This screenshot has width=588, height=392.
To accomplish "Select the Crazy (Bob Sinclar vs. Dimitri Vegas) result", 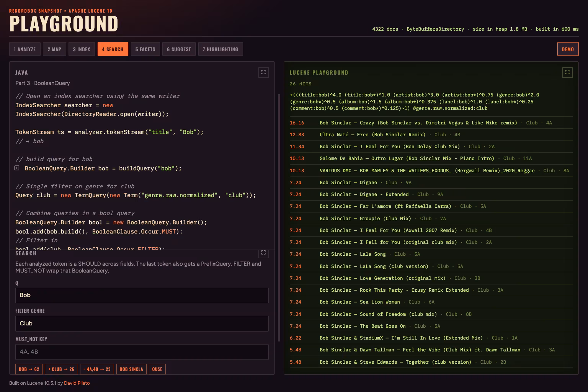I will pyautogui.click(x=431, y=123).
